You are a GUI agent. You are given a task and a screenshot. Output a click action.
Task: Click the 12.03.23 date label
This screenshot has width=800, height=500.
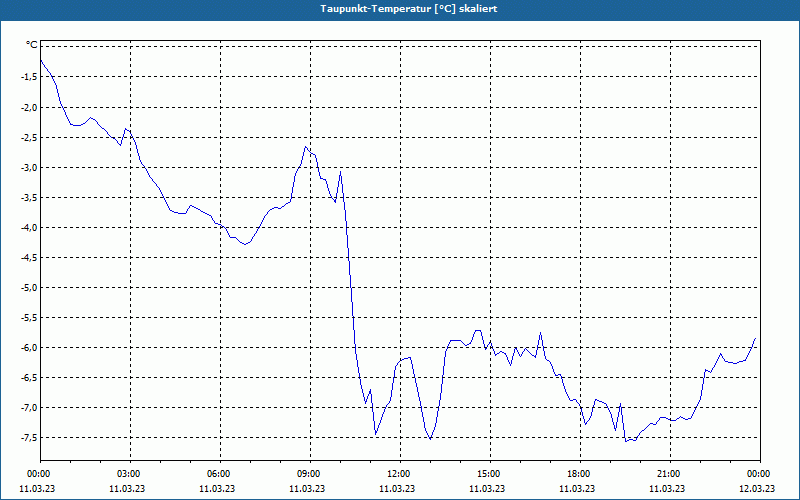point(757,488)
